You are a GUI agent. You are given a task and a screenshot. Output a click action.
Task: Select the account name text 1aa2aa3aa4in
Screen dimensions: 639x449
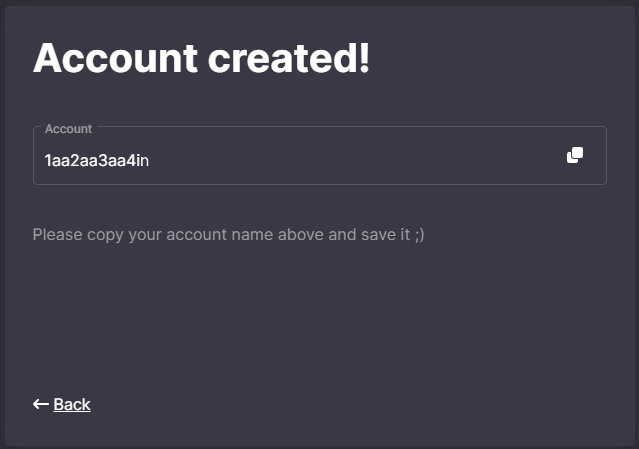pyautogui.click(x=97, y=161)
